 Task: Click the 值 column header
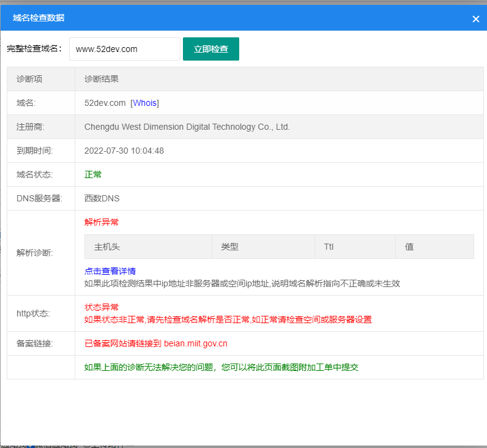(x=409, y=247)
